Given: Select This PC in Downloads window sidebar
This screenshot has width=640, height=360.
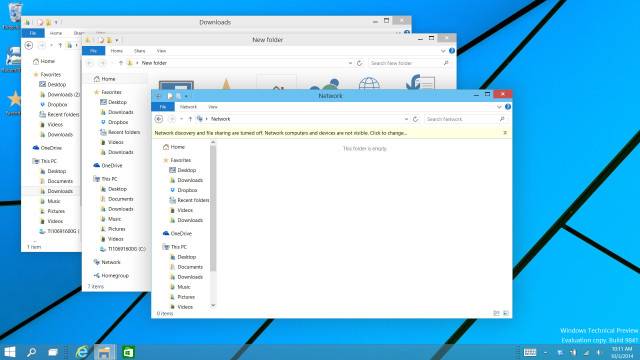Looking at the screenshot, I should tap(44, 161).
